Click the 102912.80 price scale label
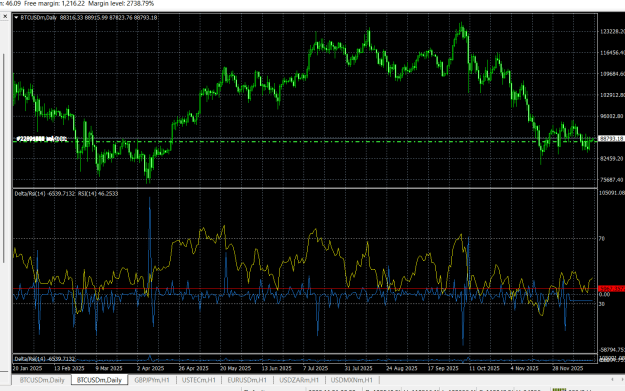Viewport: 625px width, 391px height. point(612,95)
